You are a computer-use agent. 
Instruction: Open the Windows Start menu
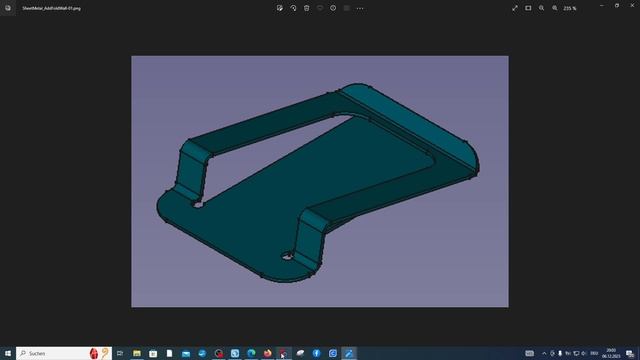pos(8,353)
